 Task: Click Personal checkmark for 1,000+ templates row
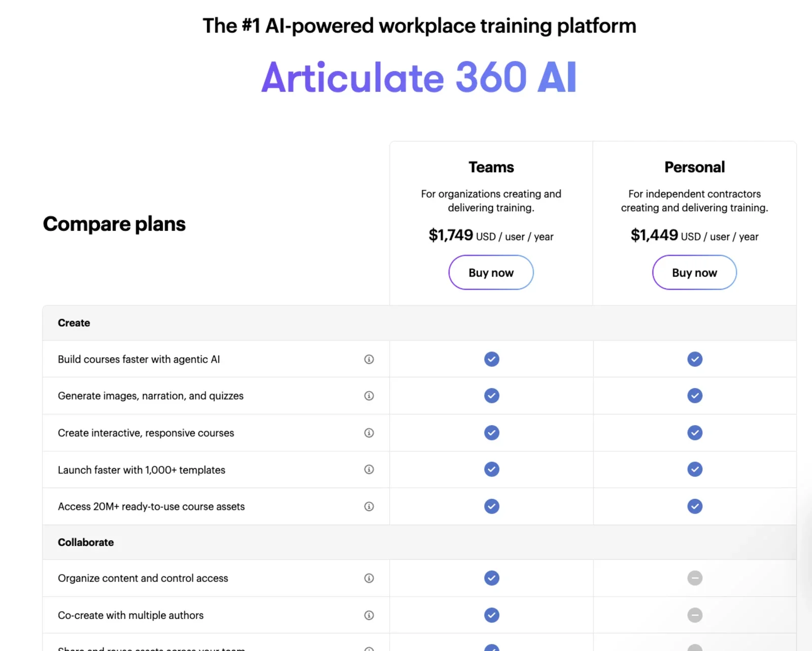(x=695, y=469)
